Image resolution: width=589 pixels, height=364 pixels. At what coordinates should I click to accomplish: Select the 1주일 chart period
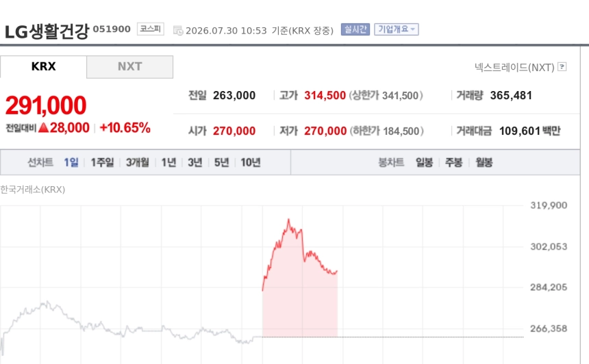pyautogui.click(x=102, y=162)
